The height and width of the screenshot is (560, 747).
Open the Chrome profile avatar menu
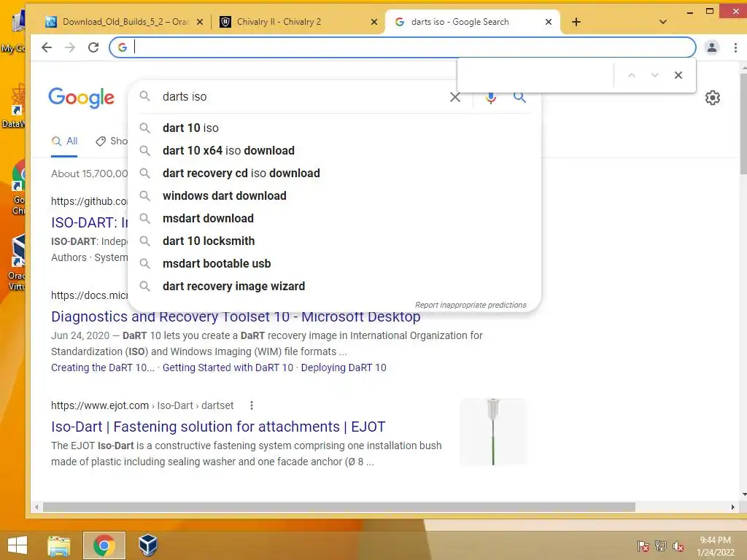[x=712, y=47]
